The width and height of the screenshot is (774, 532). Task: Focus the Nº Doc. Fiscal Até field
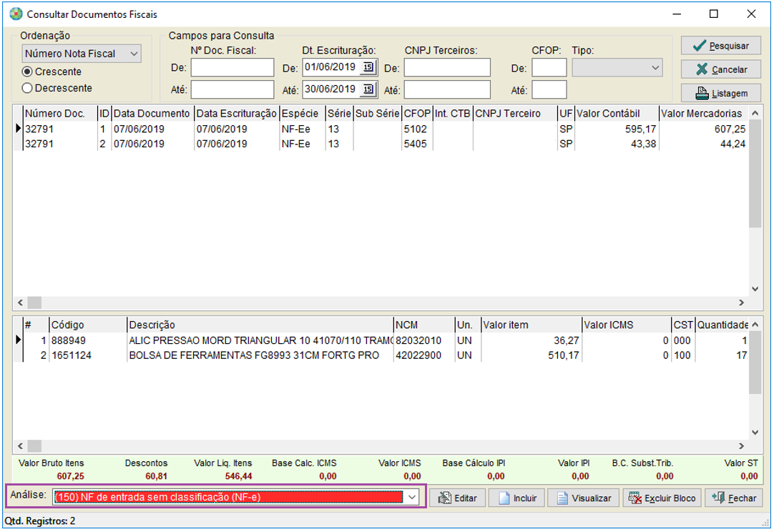pyautogui.click(x=232, y=90)
